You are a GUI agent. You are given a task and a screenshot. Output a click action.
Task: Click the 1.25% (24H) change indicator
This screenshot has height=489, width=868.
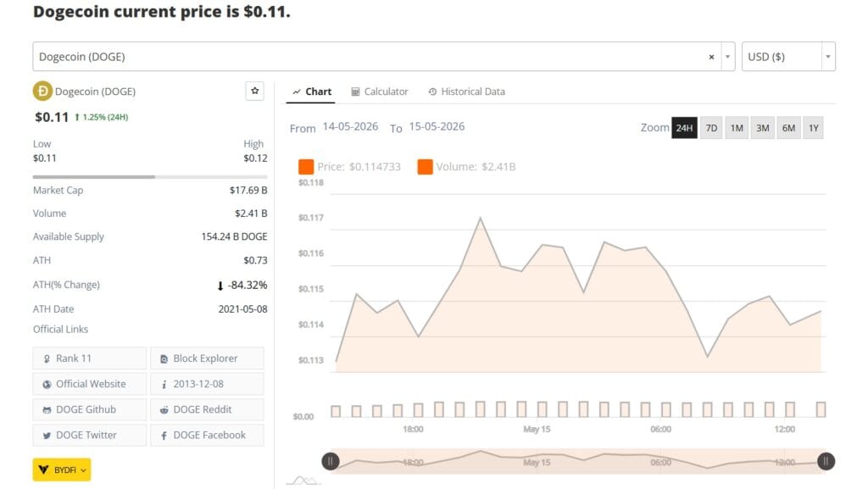pyautogui.click(x=102, y=117)
